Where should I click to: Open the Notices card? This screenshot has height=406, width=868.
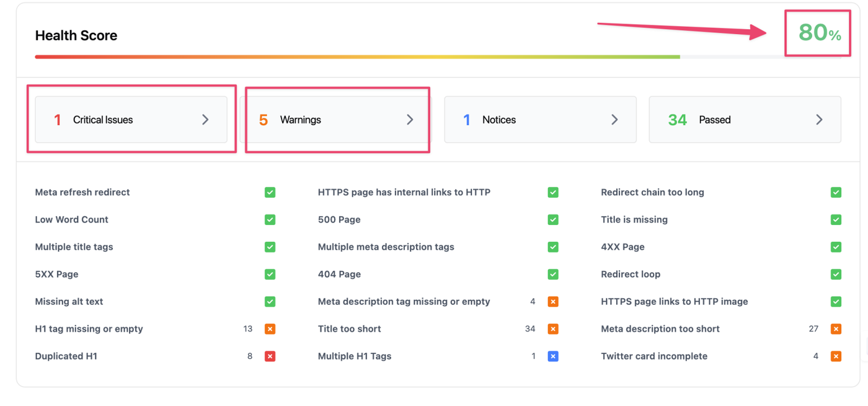click(540, 120)
